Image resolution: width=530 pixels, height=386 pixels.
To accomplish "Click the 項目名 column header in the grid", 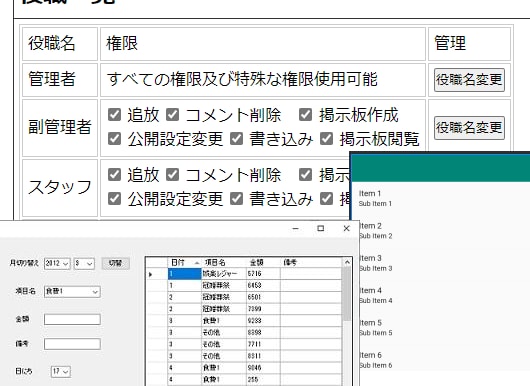I will click(x=224, y=262).
